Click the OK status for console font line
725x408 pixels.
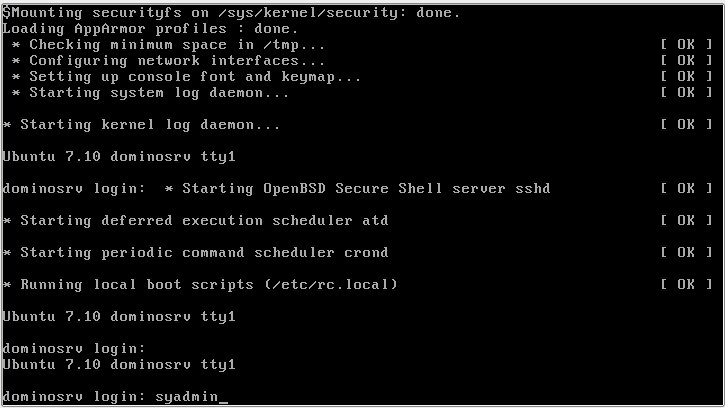click(x=686, y=76)
